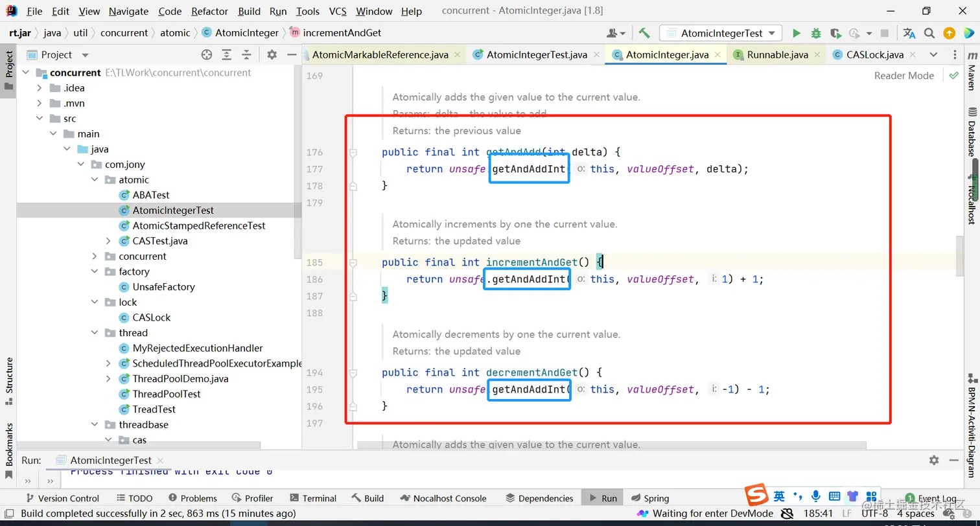Expand all nodes in Project panel
The height and width of the screenshot is (526, 980).
[x=226, y=54]
